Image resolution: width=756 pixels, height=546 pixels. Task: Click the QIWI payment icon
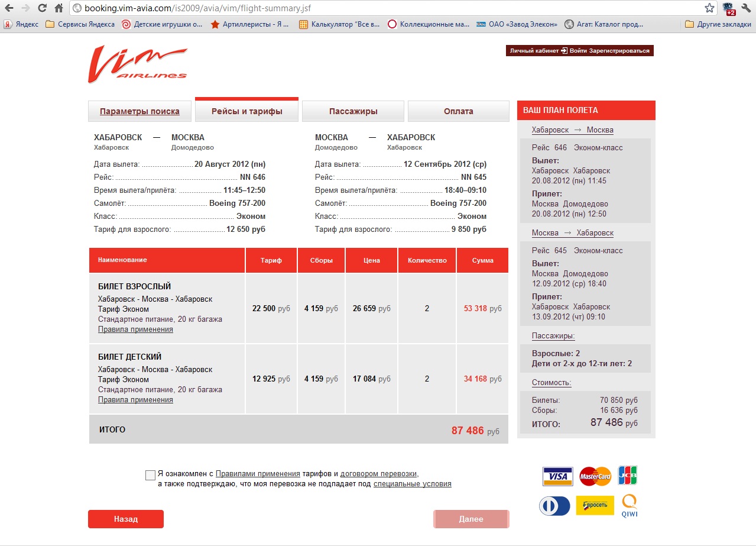630,506
